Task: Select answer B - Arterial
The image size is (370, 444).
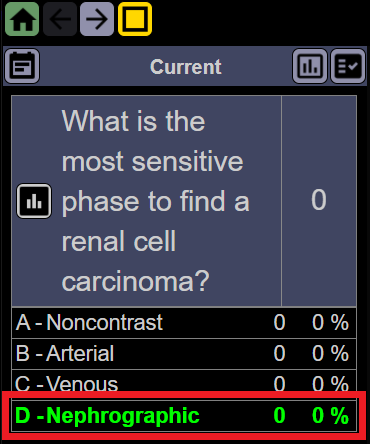Action: [x=184, y=354]
